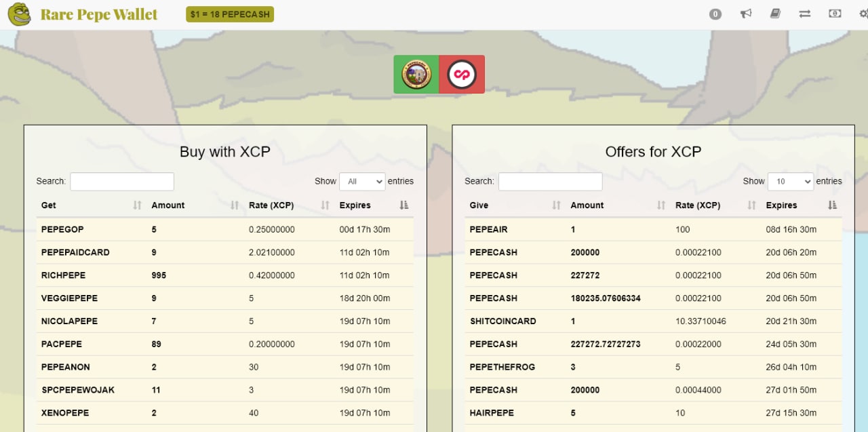868x432 pixels.
Task: Sort Offers for XCP table by Rate (XCP)
Action: tap(715, 205)
